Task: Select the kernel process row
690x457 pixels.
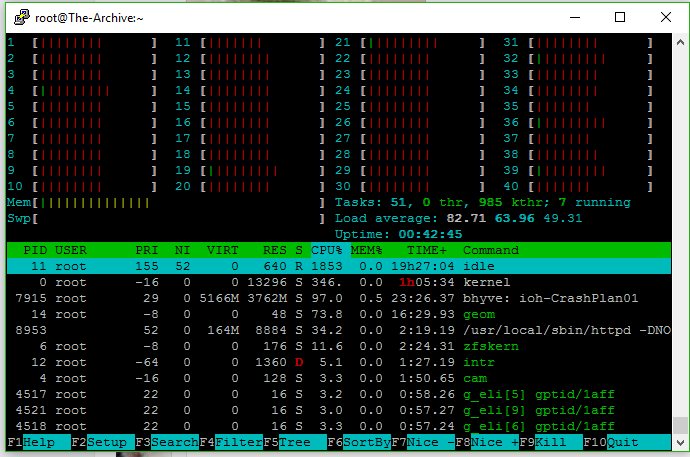Action: click(x=339, y=282)
